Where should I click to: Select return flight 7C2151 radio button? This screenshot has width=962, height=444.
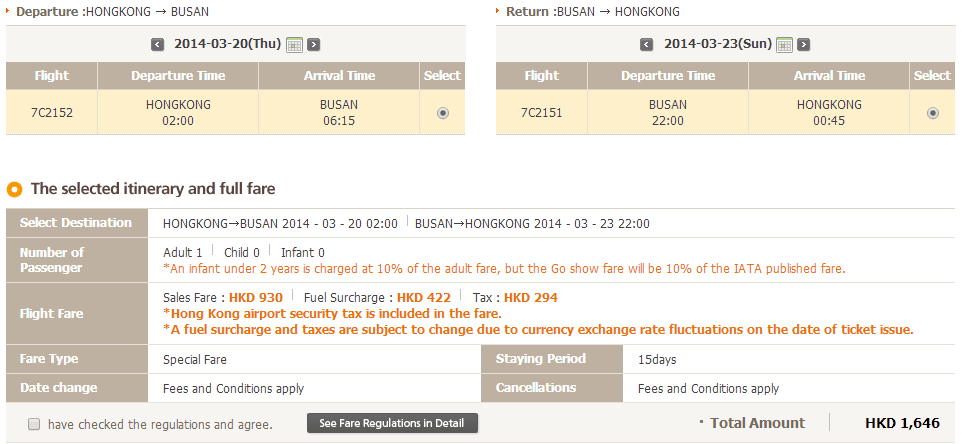(x=932, y=113)
